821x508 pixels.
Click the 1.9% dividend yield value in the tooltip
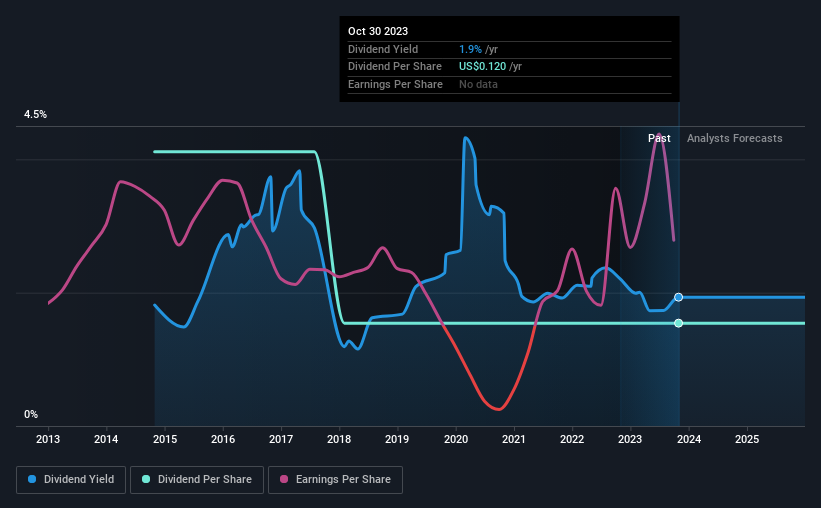click(470, 49)
